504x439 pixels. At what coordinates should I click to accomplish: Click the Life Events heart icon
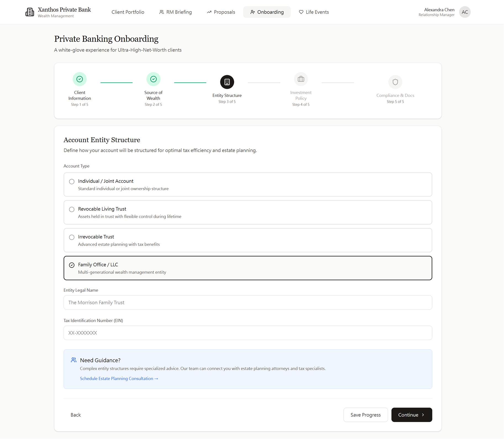[301, 12]
